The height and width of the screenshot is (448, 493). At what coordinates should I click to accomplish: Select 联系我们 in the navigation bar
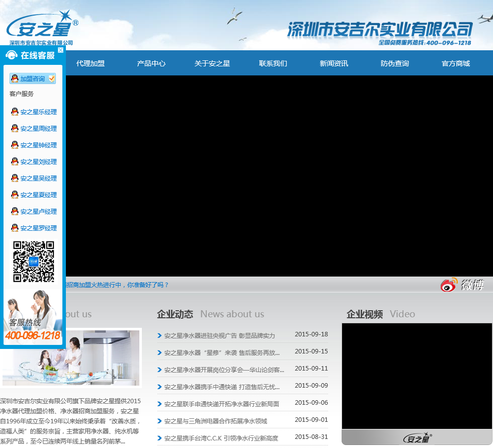(x=273, y=63)
